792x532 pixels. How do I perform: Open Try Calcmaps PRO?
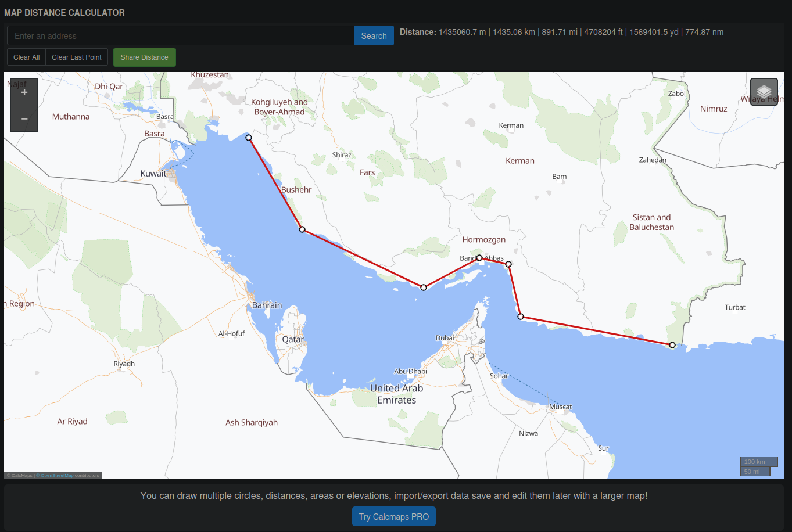pyautogui.click(x=394, y=516)
